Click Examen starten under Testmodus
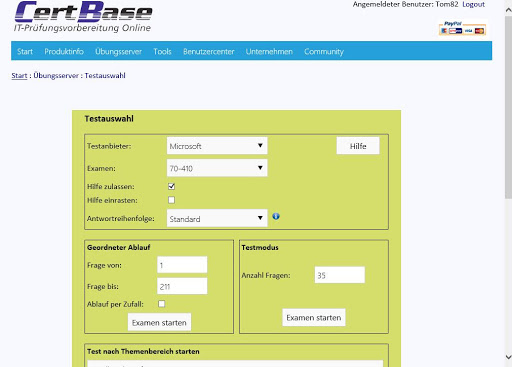Screen dimensions: 512x367 coord(314,317)
